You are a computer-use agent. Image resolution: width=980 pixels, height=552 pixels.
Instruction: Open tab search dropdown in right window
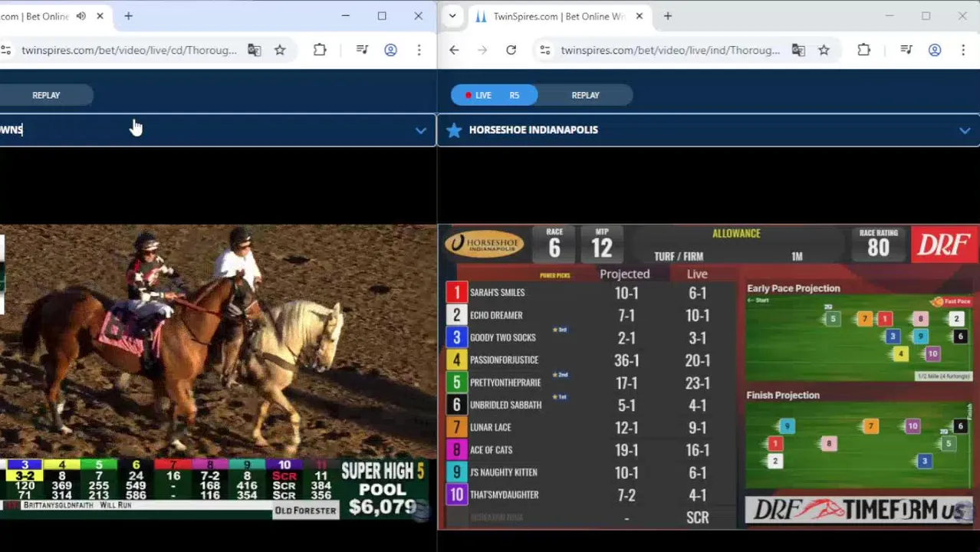point(452,16)
